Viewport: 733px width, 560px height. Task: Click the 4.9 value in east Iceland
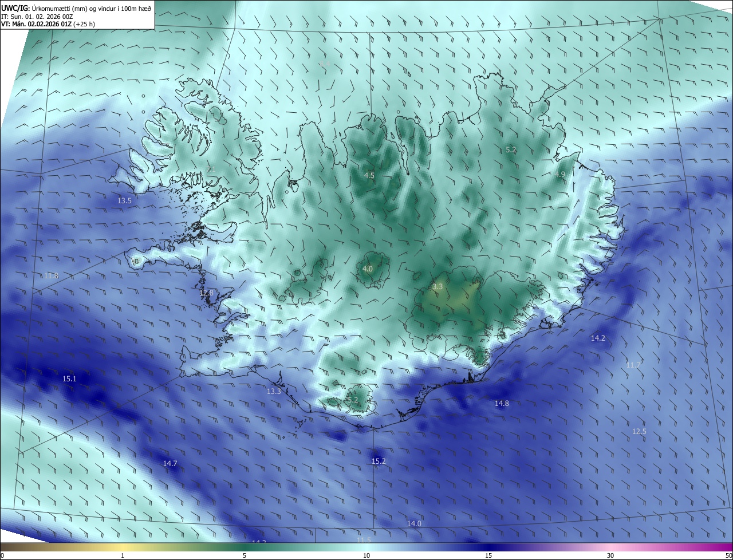coord(560,174)
